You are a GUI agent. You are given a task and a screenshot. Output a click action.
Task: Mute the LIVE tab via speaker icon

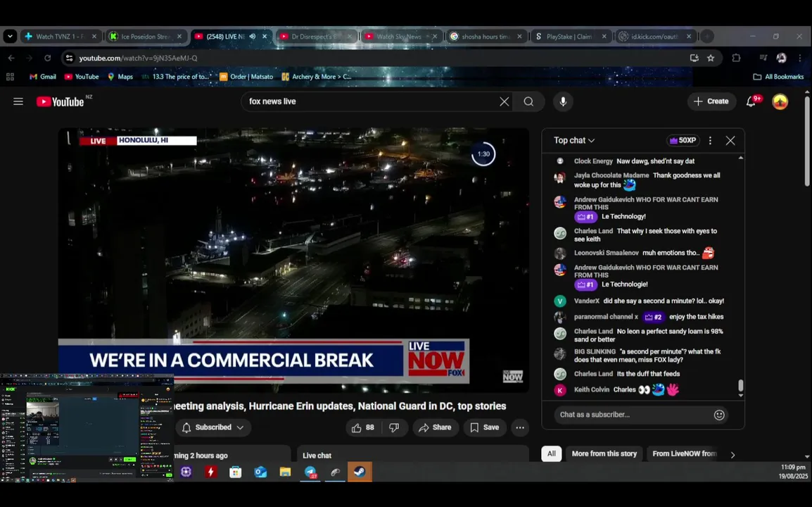pos(252,37)
